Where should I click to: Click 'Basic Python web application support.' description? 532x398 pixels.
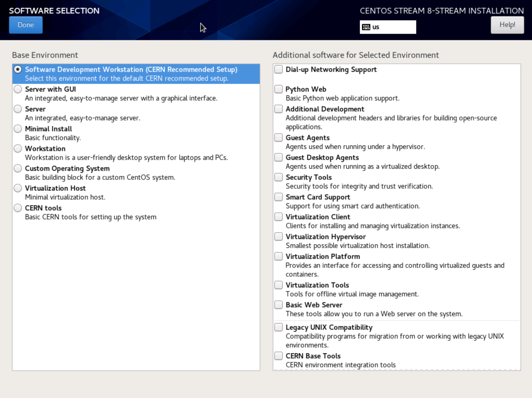(342, 98)
